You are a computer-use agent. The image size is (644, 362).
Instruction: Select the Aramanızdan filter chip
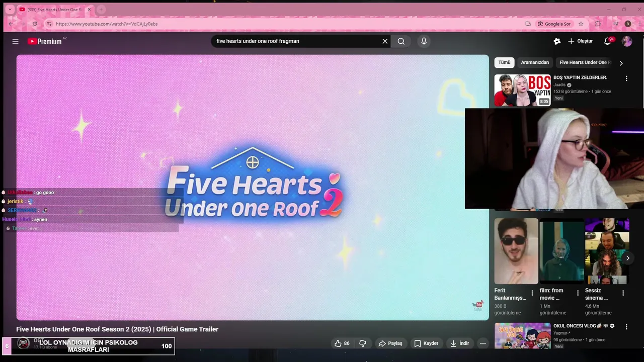535,62
